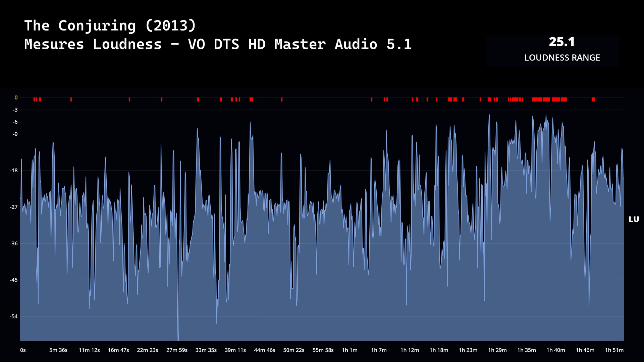The image size is (644, 362).
Task: Click the time axis label '1h 7m'
Action: 379,350
